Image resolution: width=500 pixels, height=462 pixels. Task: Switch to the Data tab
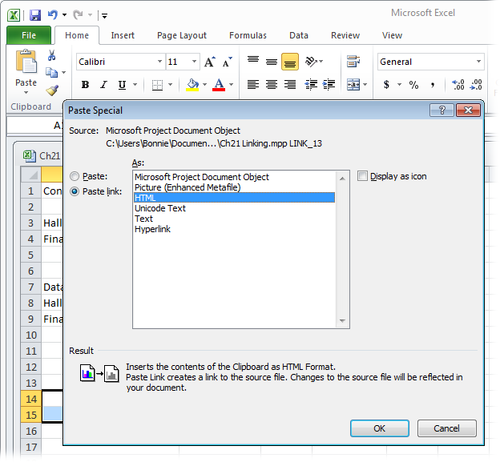point(299,35)
